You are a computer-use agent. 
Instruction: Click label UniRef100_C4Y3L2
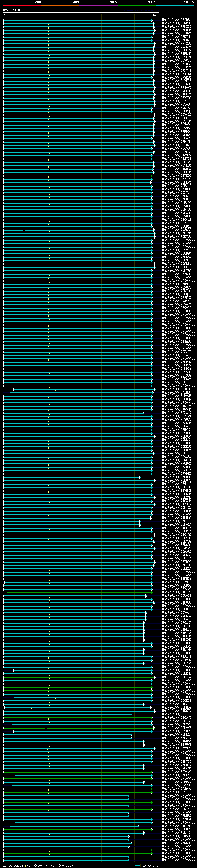177,504
